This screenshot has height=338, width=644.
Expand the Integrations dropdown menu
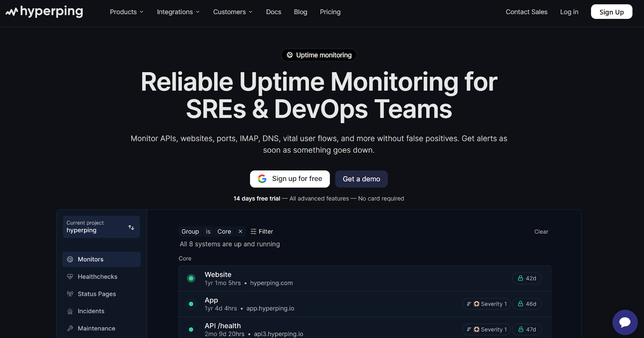pyautogui.click(x=178, y=12)
